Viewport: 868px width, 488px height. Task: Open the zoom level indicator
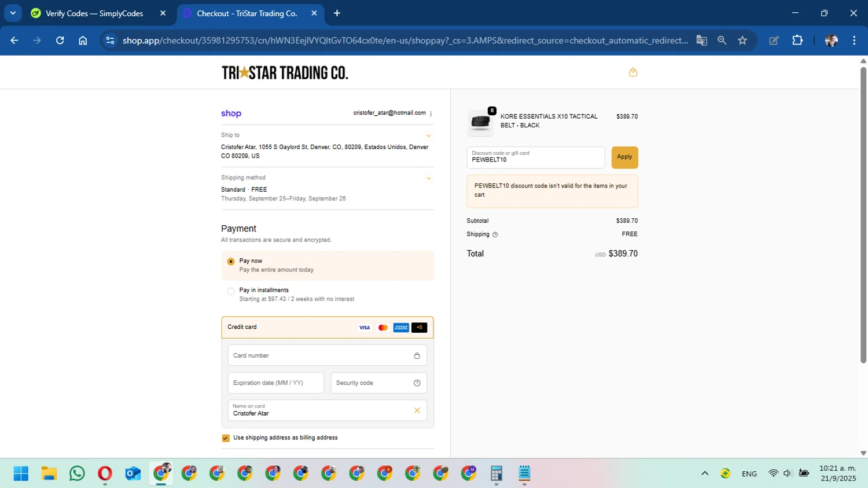coord(722,41)
